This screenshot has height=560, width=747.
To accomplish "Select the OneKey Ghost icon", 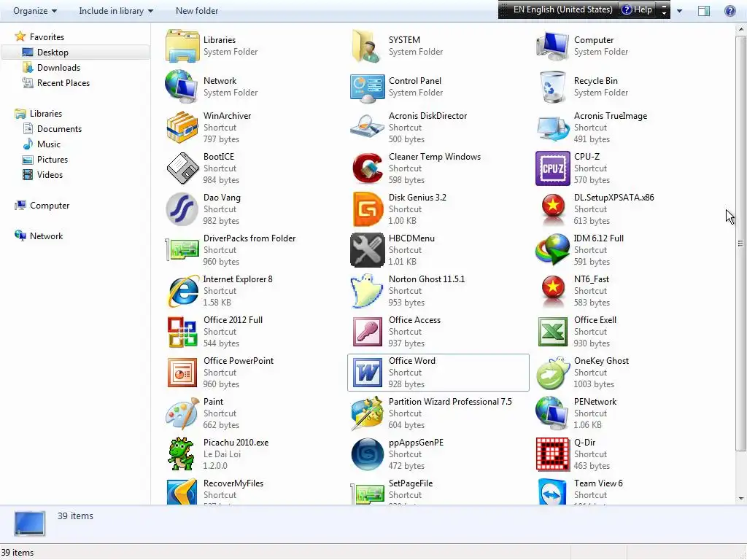I will 553,373.
